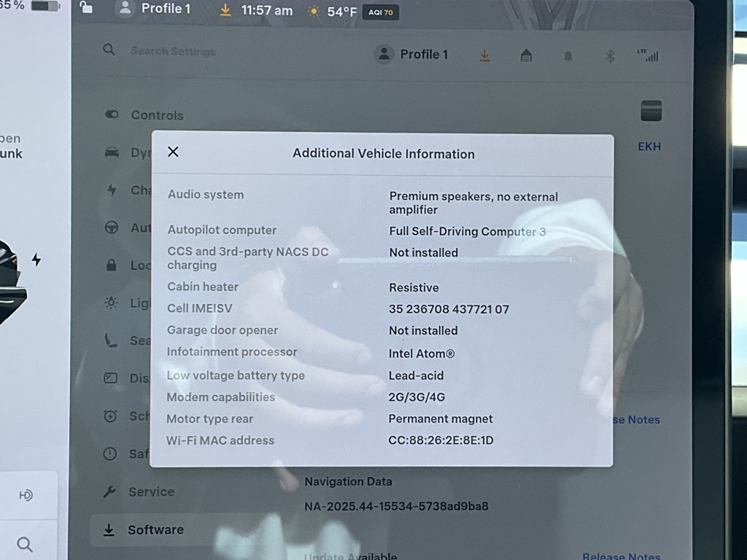Screen dimensions: 747x560
Task: Close the Additional Vehicle Information dialog
Action: tap(173, 152)
